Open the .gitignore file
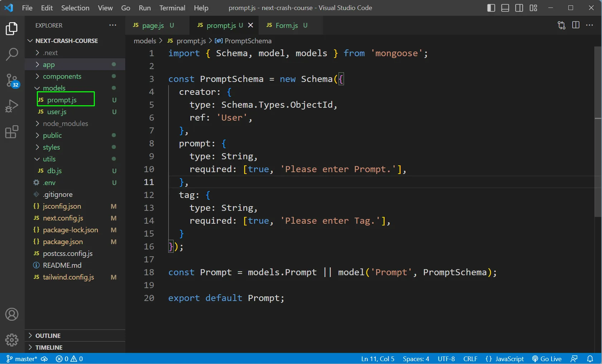602x364 pixels. tap(75, 194)
